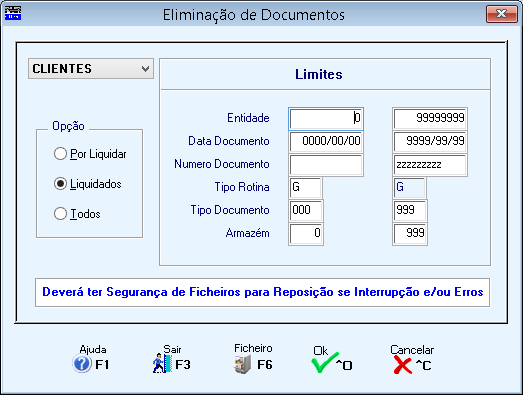Click the F3 shortcut text beside Sair
Viewport: 523px width, 395px height.
pyautogui.click(x=183, y=364)
